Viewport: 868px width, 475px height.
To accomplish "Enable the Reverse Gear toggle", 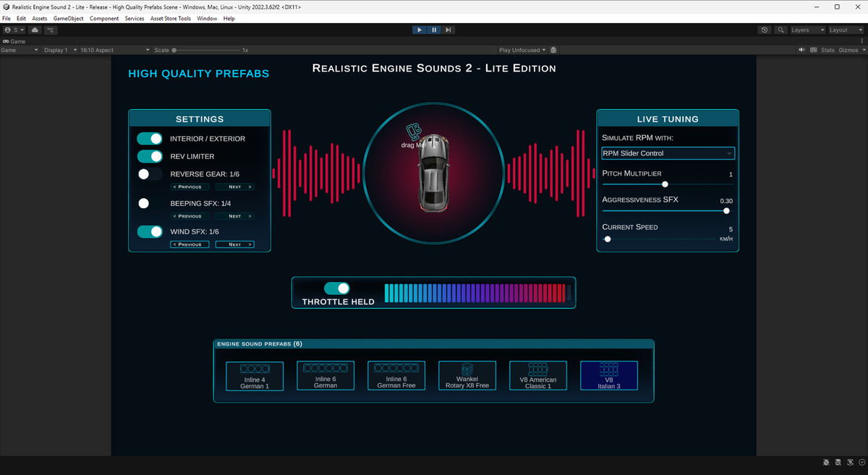I will 150,174.
